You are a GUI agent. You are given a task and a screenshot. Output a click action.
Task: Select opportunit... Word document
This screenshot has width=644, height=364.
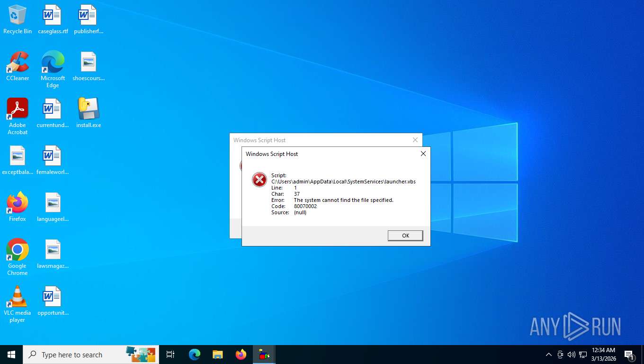(x=53, y=301)
